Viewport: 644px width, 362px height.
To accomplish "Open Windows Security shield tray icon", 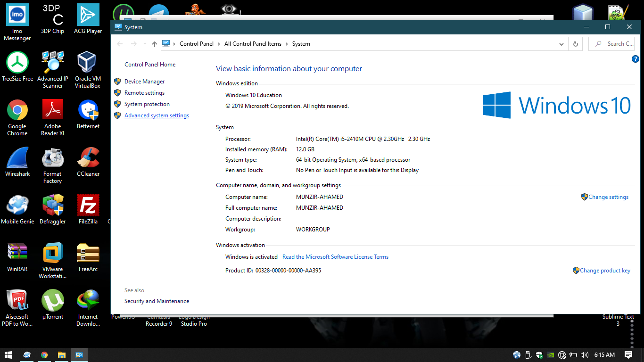I will [x=539, y=355].
